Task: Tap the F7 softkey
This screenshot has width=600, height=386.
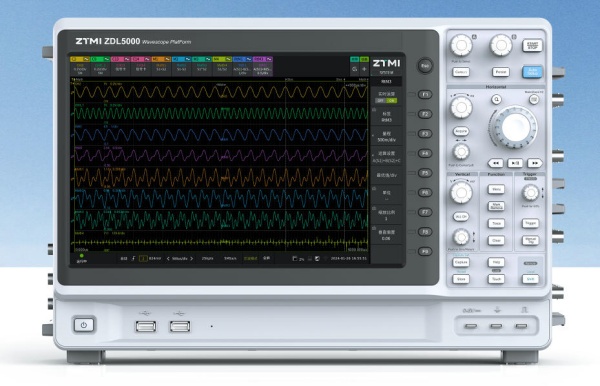Action: point(425,212)
